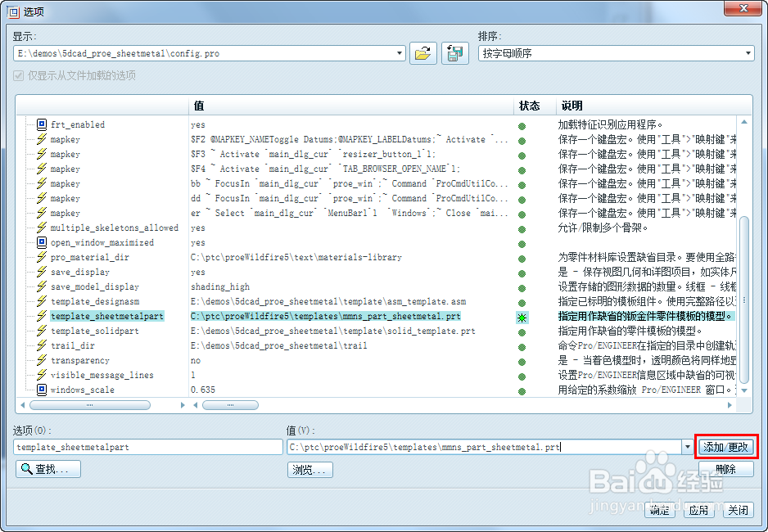Viewport: 768px width, 532px height.
Task: Click the icon beside open_window_maximized
Action: [42, 242]
